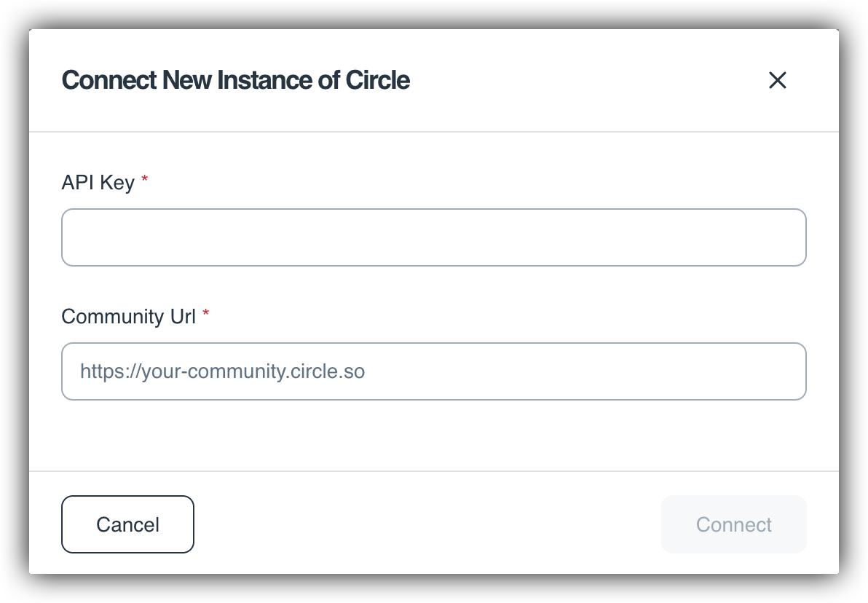Viewport: 868px width, 603px height.
Task: Click the word 'Url' in Community Url label
Action: pyautogui.click(x=183, y=316)
